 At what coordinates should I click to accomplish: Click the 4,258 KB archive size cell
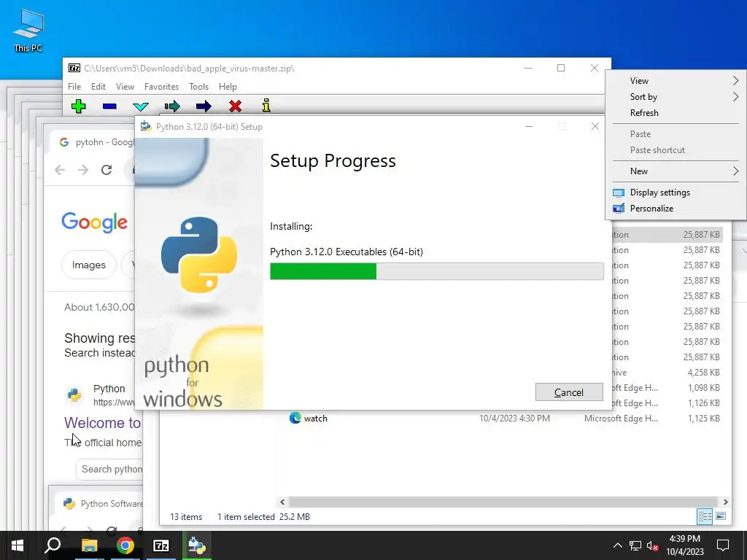703,373
